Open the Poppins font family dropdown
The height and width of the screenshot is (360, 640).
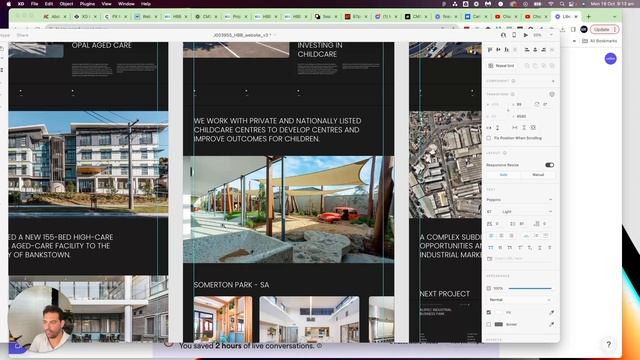[519, 200]
